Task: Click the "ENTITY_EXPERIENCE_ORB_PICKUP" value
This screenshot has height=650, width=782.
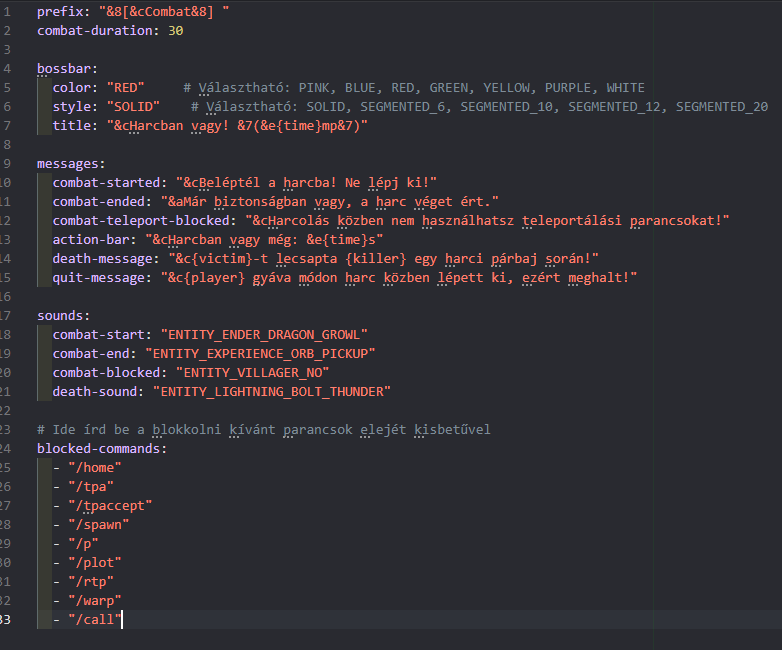Action: pyautogui.click(x=260, y=354)
